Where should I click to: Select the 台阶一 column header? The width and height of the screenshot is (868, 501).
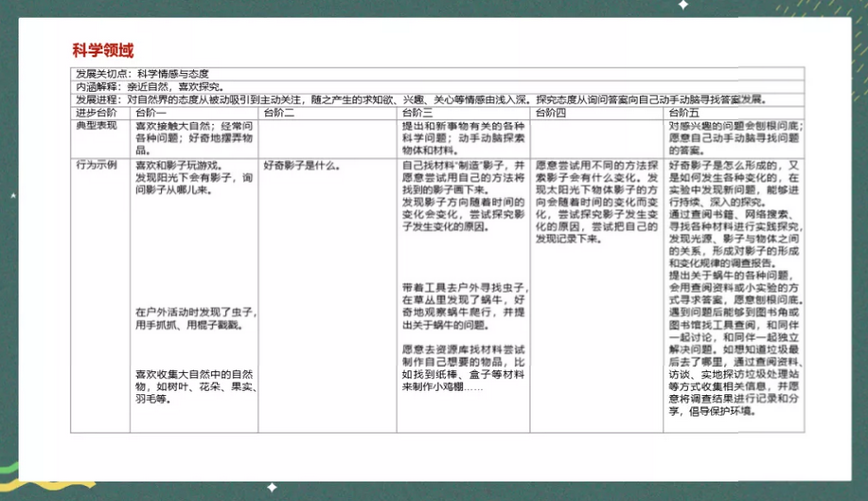click(150, 112)
